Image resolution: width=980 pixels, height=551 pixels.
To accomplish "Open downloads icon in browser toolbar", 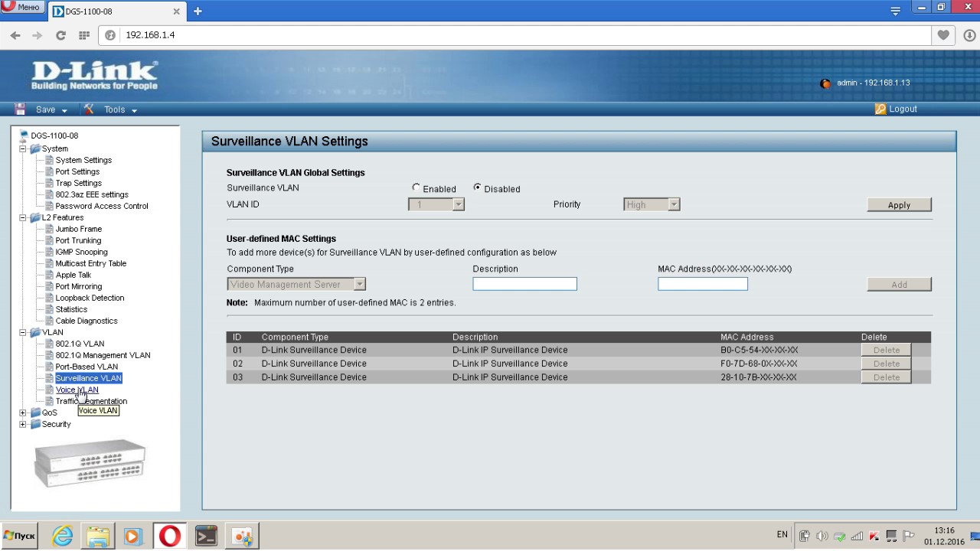I will [x=969, y=35].
